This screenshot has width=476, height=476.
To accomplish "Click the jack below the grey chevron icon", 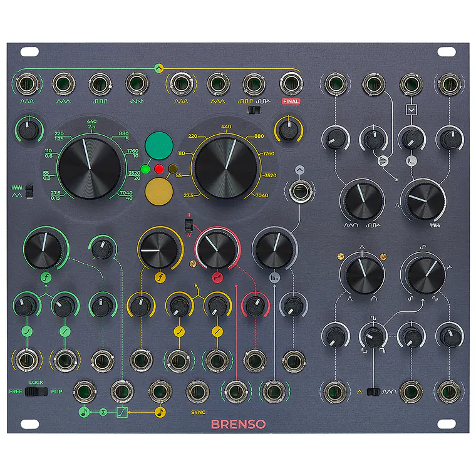I will click(300, 192).
